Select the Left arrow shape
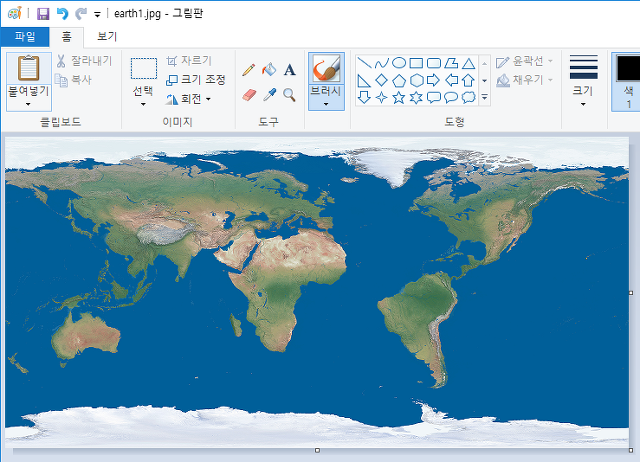Image resolution: width=640 pixels, height=462 pixels. point(451,80)
